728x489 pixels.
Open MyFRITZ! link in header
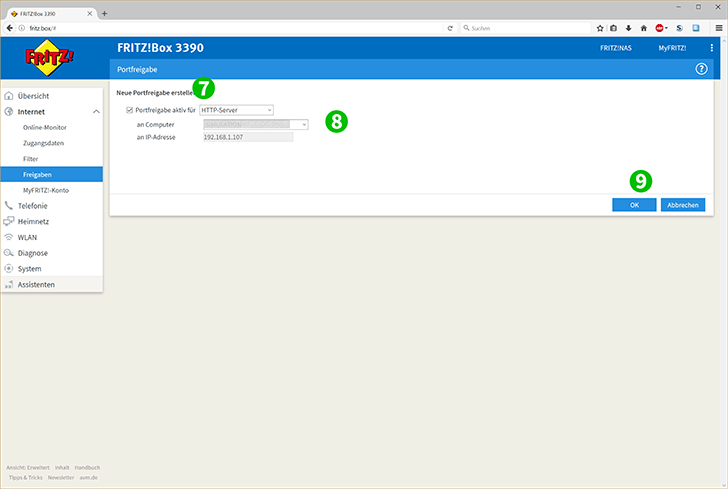click(672, 48)
